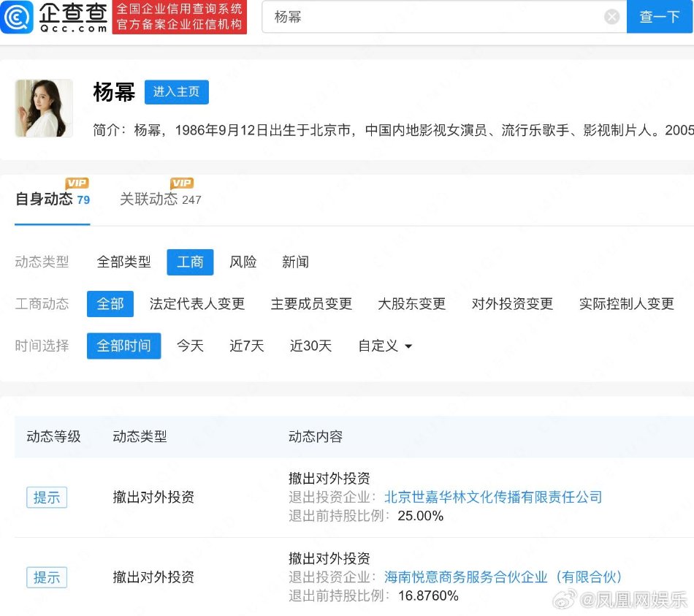Click the 25.00% shareholding value
This screenshot has height=616, width=694.
421,516
